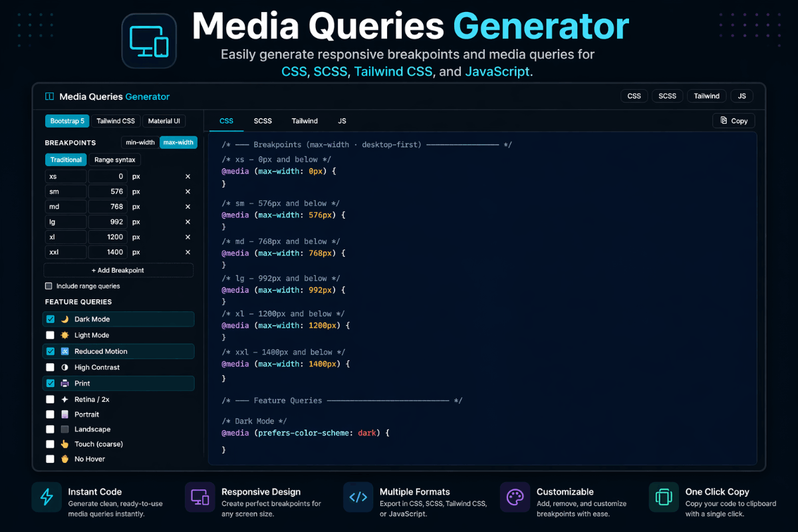
Task: Click the pointing finger Touch (coarse) icon
Action: (x=65, y=444)
